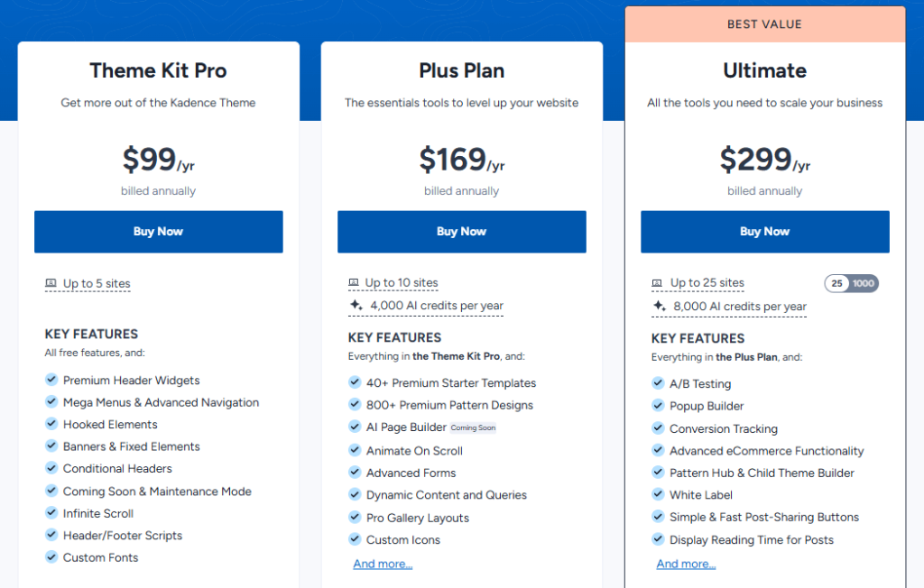Click the Best Value banner above Ultimate
The image size is (924, 588).
coord(764,24)
